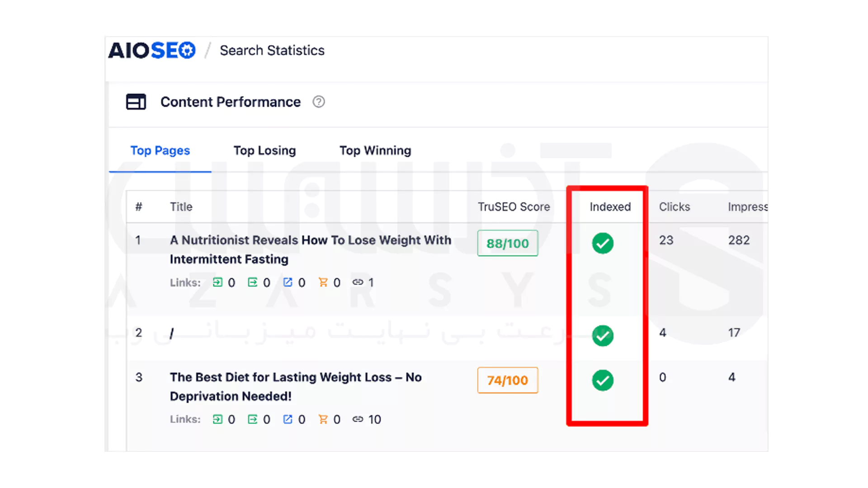Viewport: 868px width, 488px height.
Task: Click the Indexed checkmark for the Best Diet post
Action: 602,380
